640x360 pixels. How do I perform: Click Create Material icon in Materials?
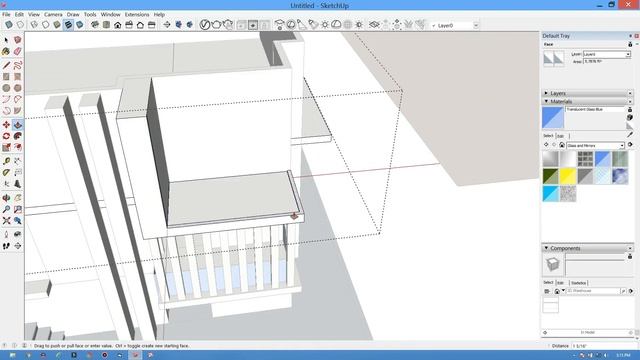coord(630,117)
